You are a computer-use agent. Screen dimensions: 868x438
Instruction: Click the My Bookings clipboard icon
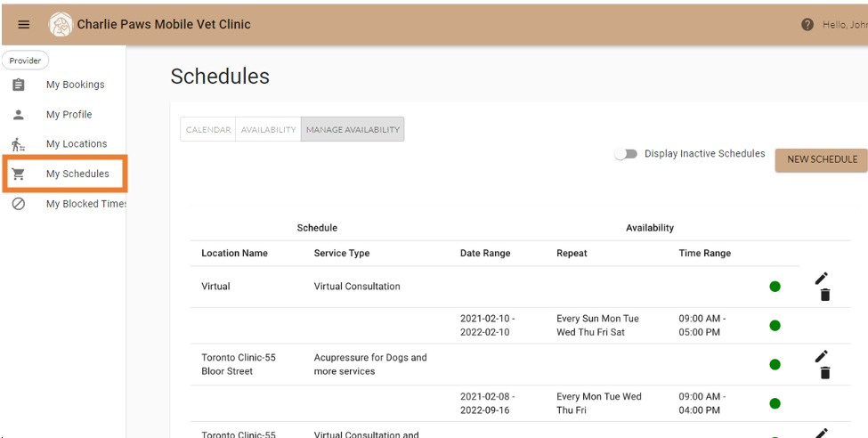click(x=19, y=85)
